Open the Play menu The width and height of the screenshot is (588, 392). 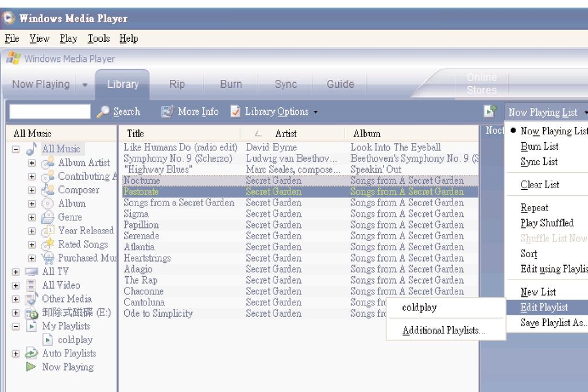(x=68, y=38)
